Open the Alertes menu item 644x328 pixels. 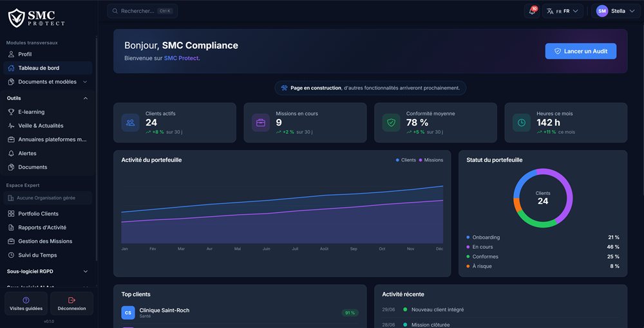pyautogui.click(x=48, y=153)
